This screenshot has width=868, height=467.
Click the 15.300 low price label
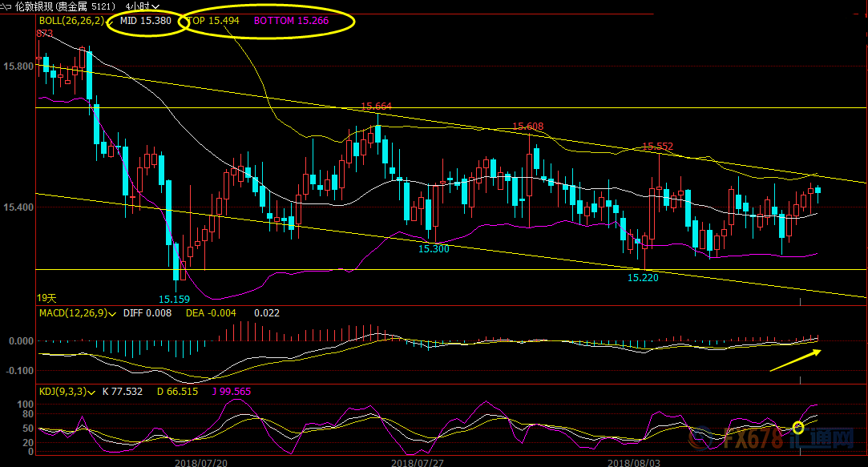click(x=434, y=249)
